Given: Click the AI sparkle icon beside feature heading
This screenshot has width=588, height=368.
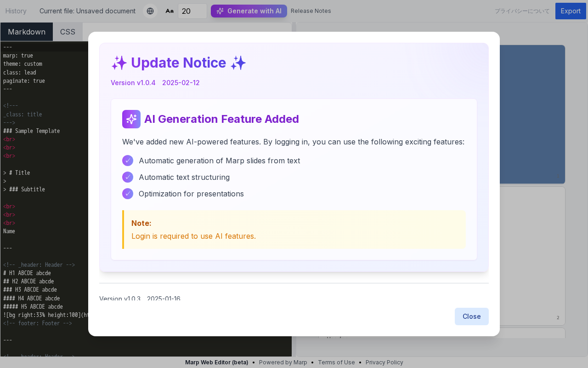Looking at the screenshot, I should pos(131,119).
